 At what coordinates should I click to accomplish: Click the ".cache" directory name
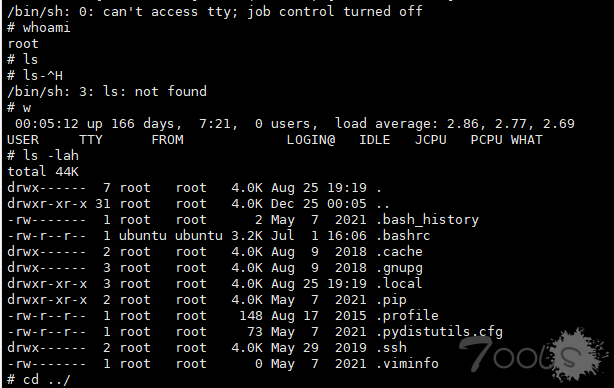coord(399,252)
